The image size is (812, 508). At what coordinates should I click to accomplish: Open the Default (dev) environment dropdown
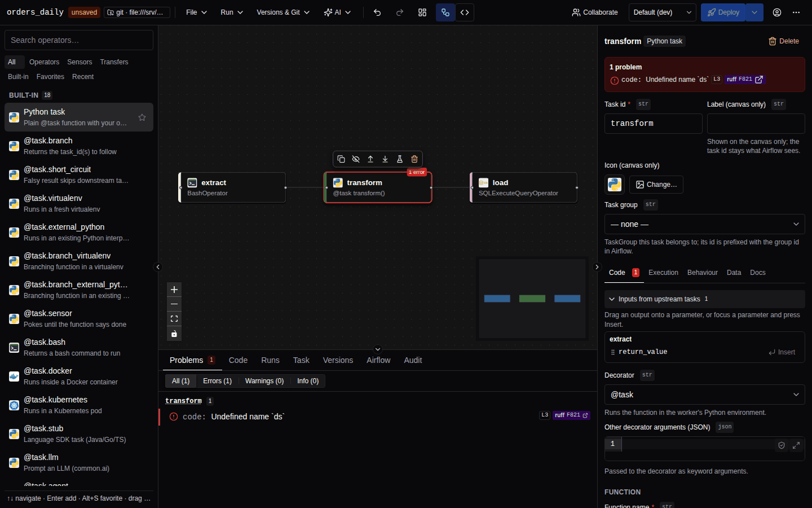pyautogui.click(x=663, y=12)
